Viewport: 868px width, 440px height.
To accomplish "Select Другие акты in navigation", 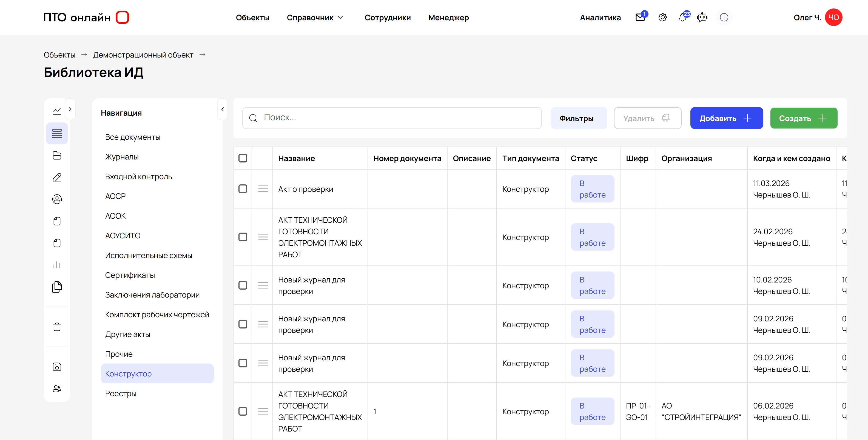I will tap(157, 334).
